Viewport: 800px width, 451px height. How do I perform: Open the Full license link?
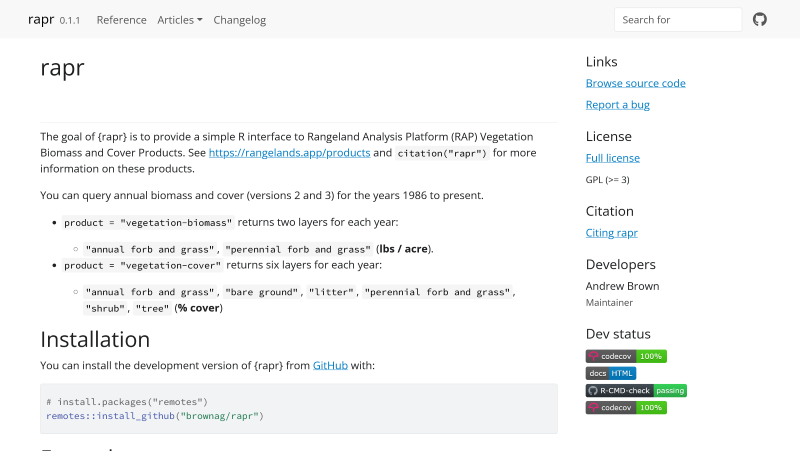612,158
